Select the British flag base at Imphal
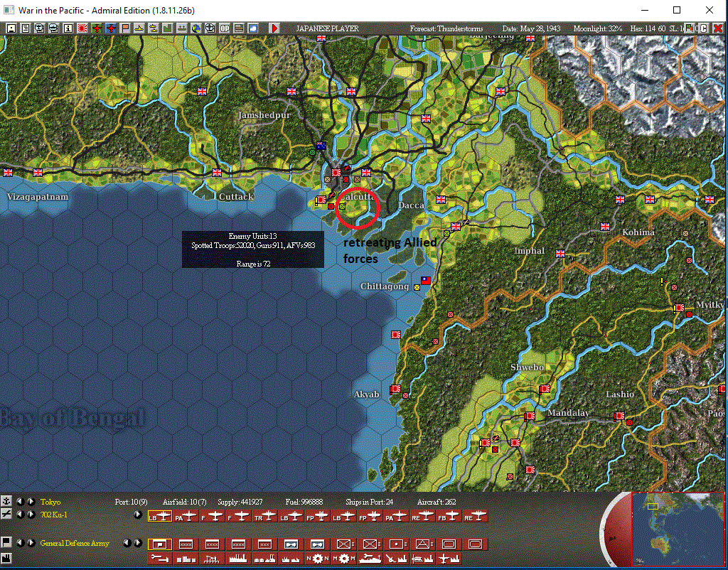This screenshot has width=728, height=570. tap(560, 254)
